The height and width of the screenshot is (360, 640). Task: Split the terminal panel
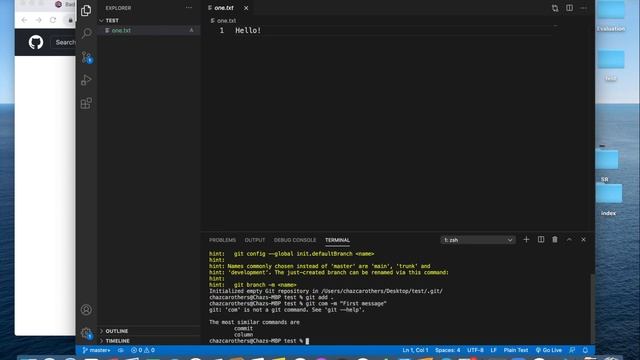(x=541, y=240)
